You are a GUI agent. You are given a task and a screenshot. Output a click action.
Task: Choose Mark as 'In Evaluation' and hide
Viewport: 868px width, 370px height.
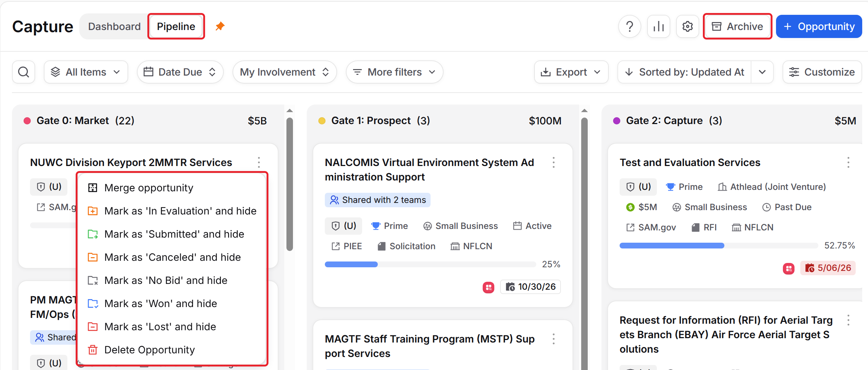[172, 211]
